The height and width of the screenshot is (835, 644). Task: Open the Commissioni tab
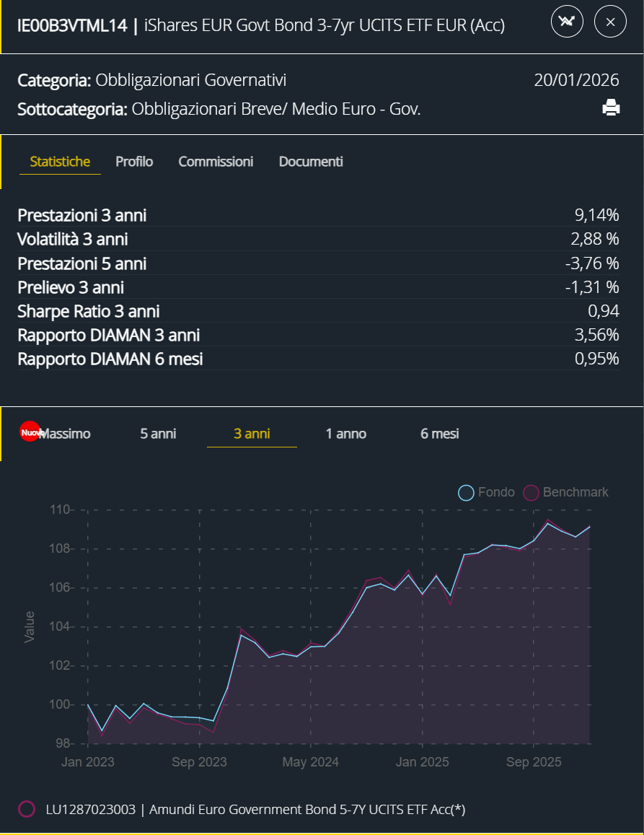tap(216, 162)
